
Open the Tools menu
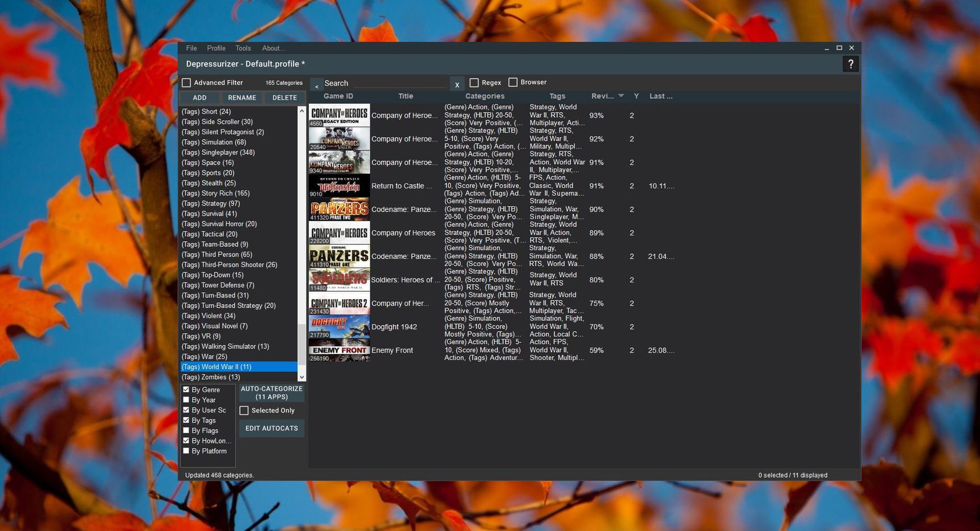click(243, 48)
